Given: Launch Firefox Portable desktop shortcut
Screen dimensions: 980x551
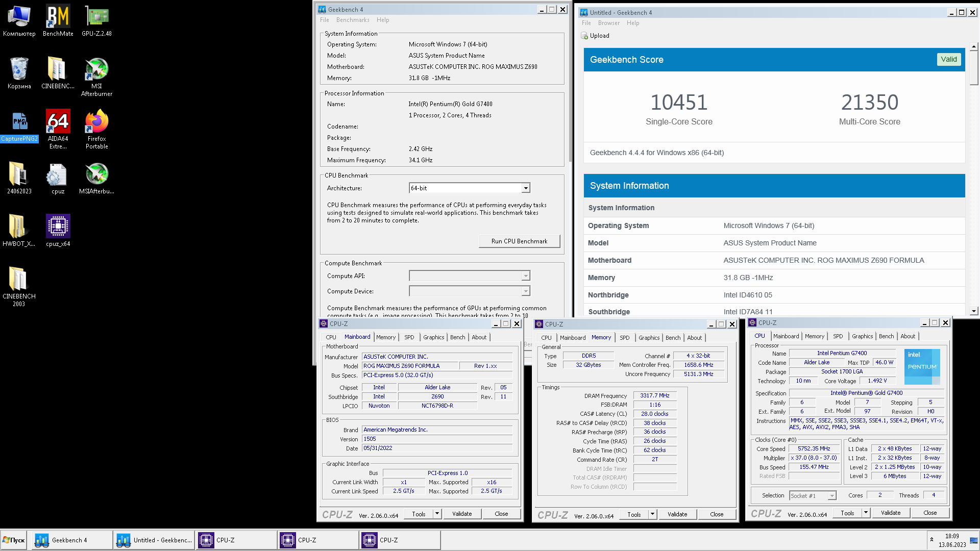Looking at the screenshot, I should point(96,129).
